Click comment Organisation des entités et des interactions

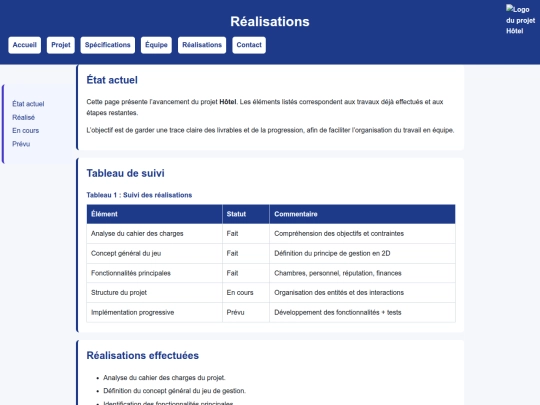(362, 293)
